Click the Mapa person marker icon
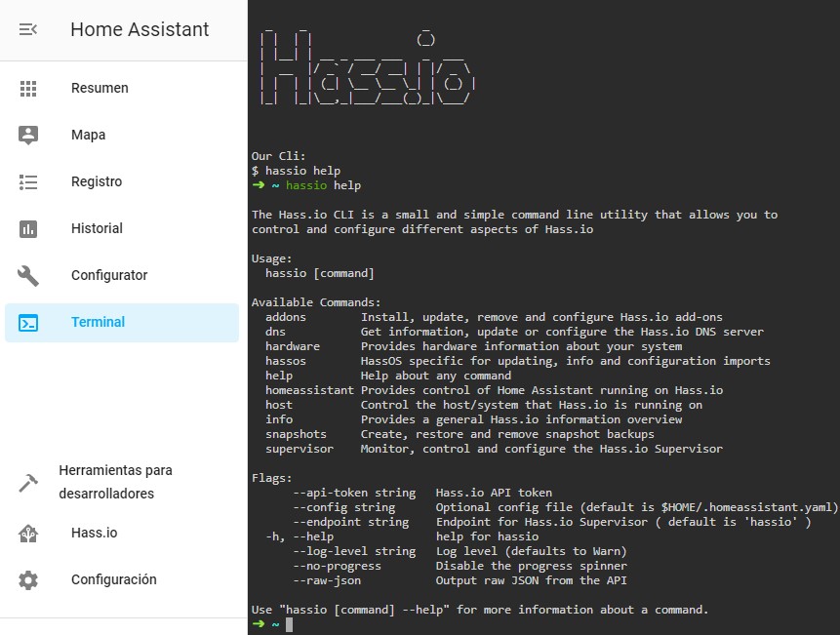 [28, 135]
